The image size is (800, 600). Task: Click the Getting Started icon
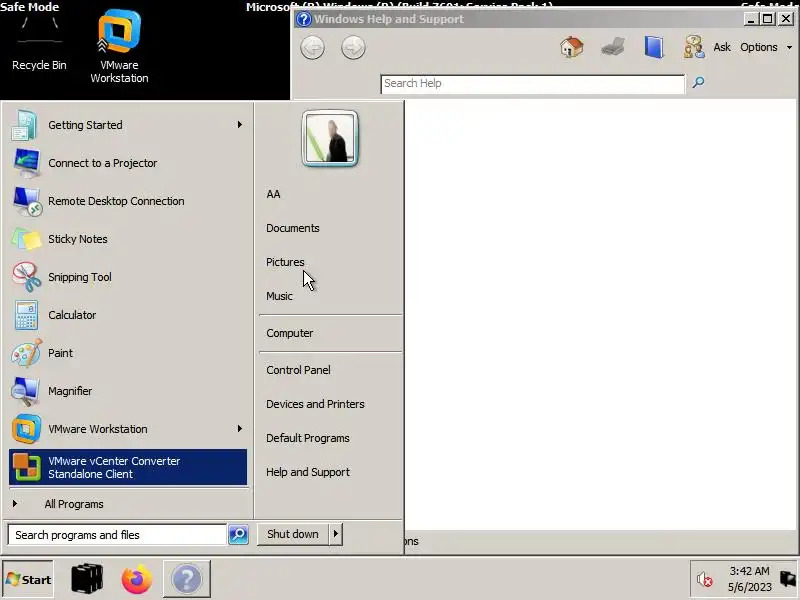(24, 125)
